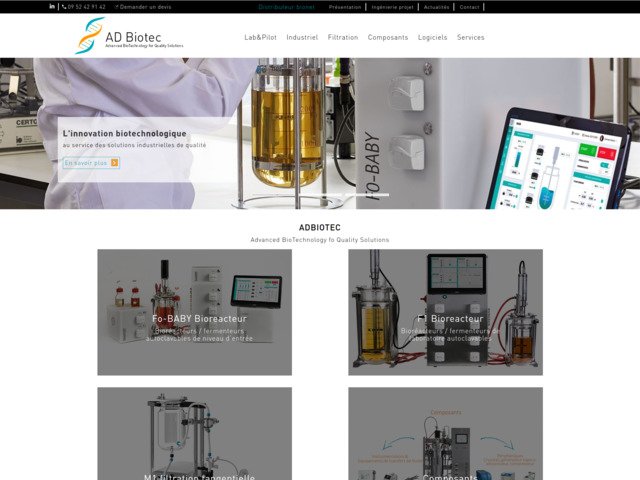Screen dimensions: 640x480
Task: Open the Industriel navigation menu
Action: click(302, 37)
